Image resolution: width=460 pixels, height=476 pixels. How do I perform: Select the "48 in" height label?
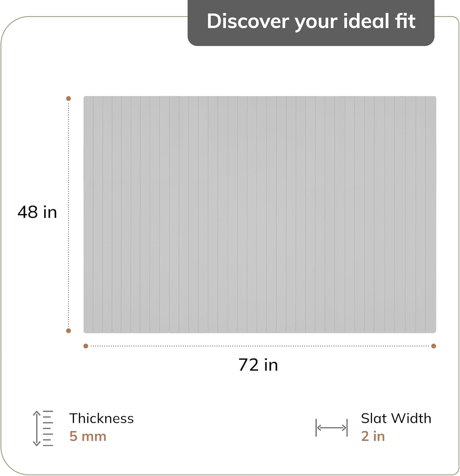(x=37, y=212)
